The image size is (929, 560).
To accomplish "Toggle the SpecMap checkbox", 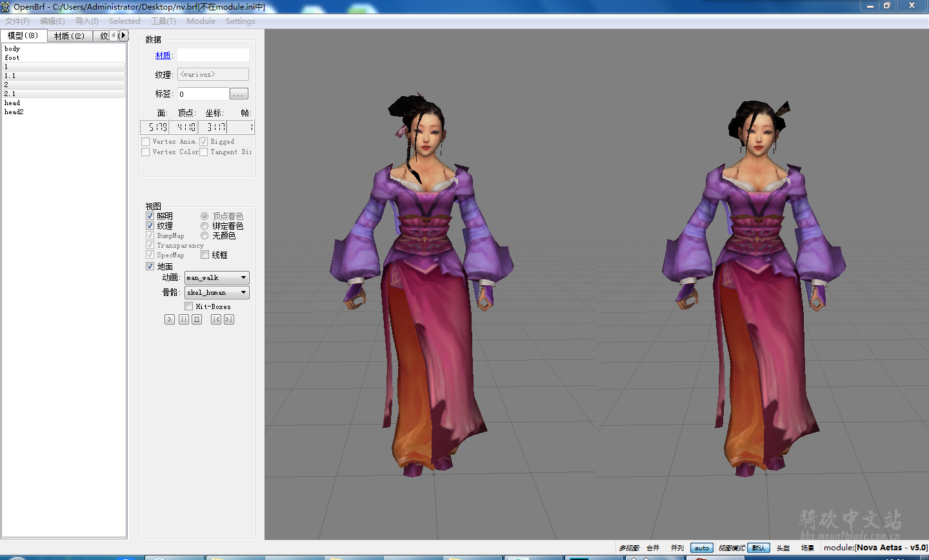I will pos(150,255).
